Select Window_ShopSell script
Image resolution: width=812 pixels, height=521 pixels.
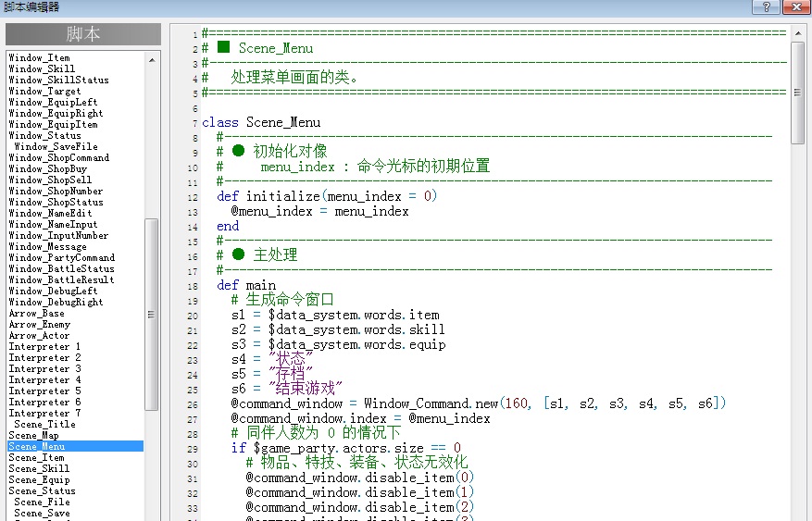[50, 180]
